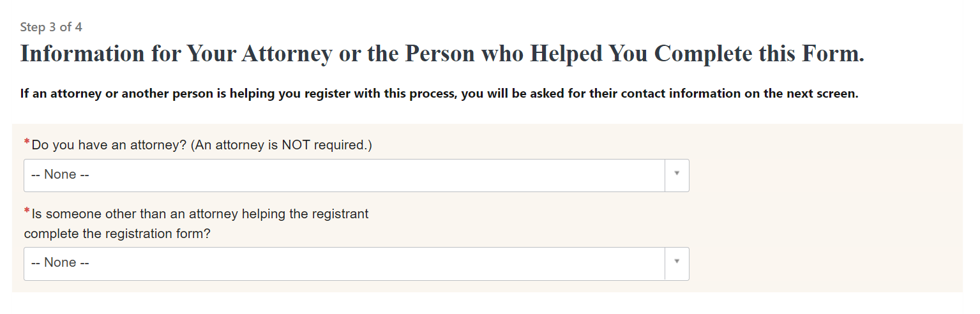The width and height of the screenshot is (980, 314).
Task: Click the bold instruction paragraph about contact information
Action: (x=439, y=94)
